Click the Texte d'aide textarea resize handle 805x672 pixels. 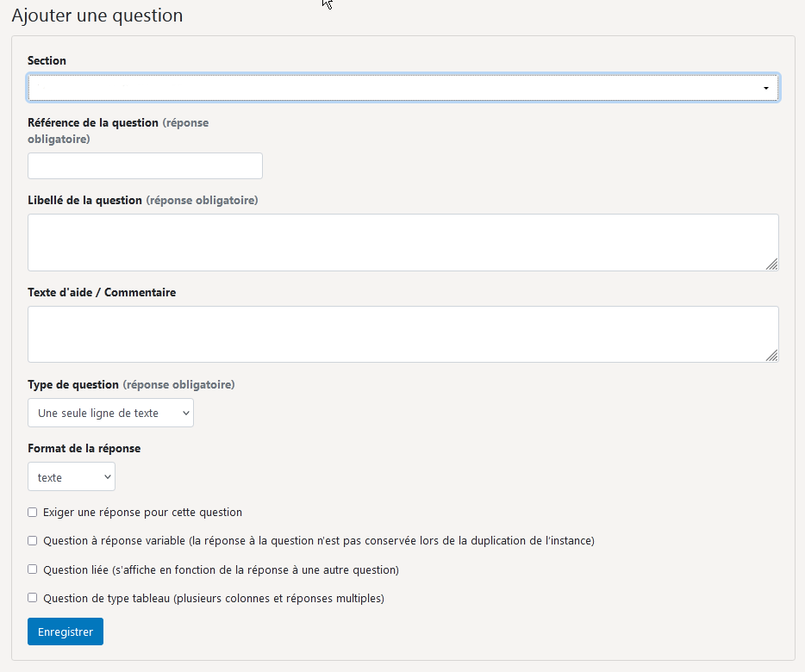click(x=771, y=355)
